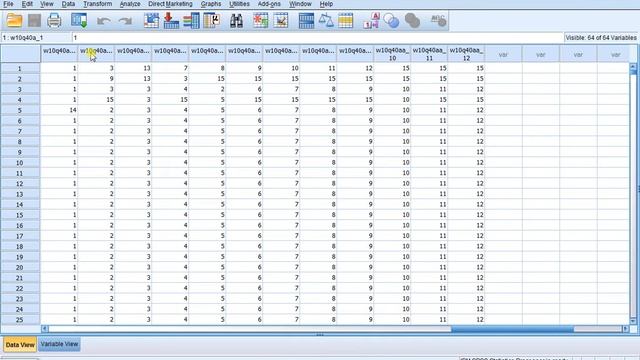This screenshot has width=640, height=360.
Task: Open the View menu
Action: (x=47, y=4)
